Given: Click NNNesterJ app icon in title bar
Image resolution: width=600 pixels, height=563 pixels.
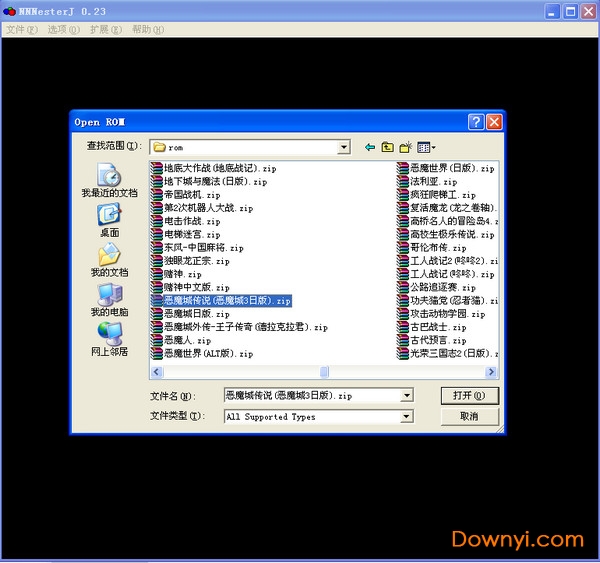Looking at the screenshot, I should (x=9, y=12).
